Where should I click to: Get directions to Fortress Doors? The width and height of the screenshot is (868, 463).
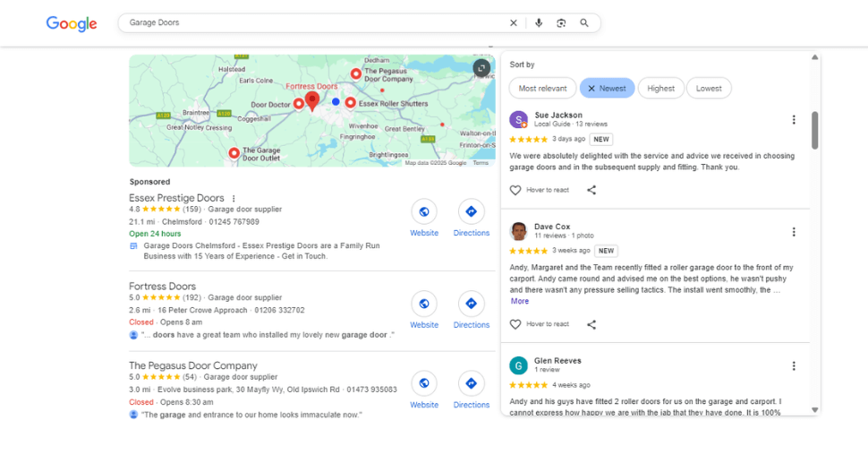471,304
